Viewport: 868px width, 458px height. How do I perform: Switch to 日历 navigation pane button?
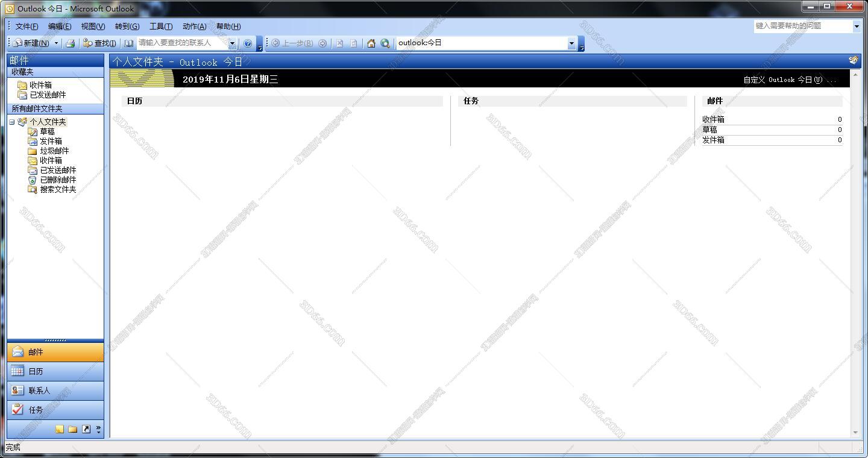55,371
